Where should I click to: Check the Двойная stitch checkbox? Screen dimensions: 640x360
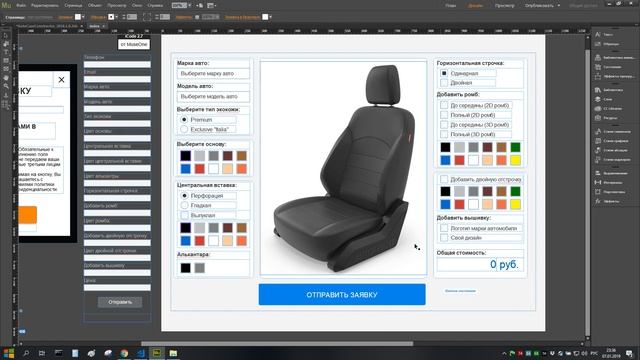click(x=444, y=82)
